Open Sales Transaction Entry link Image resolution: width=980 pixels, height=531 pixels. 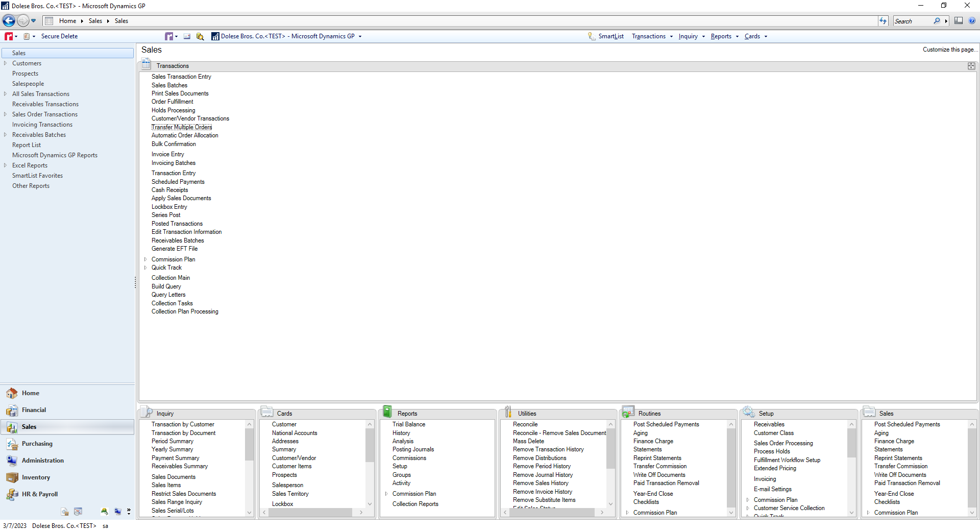[181, 77]
